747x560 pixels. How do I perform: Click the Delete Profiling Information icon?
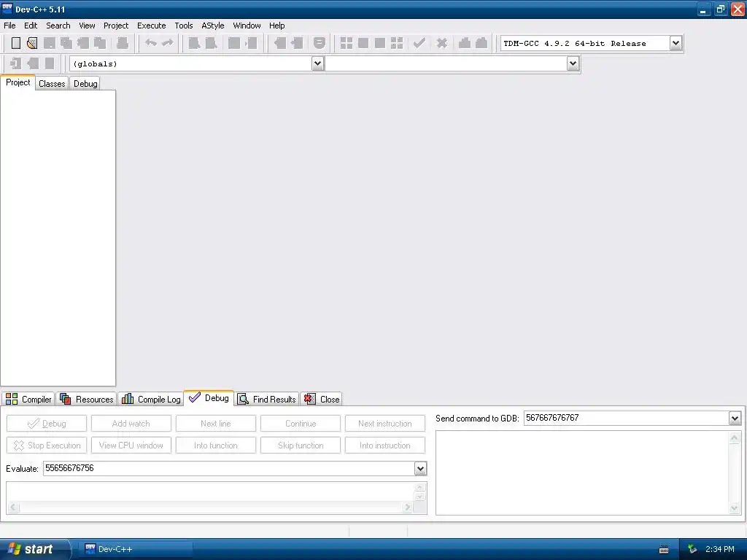point(481,43)
